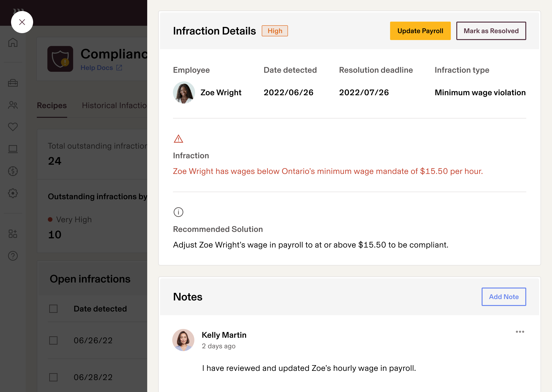
Task: Click the apps grid icon near sidebar bottom
Action: (x=13, y=234)
